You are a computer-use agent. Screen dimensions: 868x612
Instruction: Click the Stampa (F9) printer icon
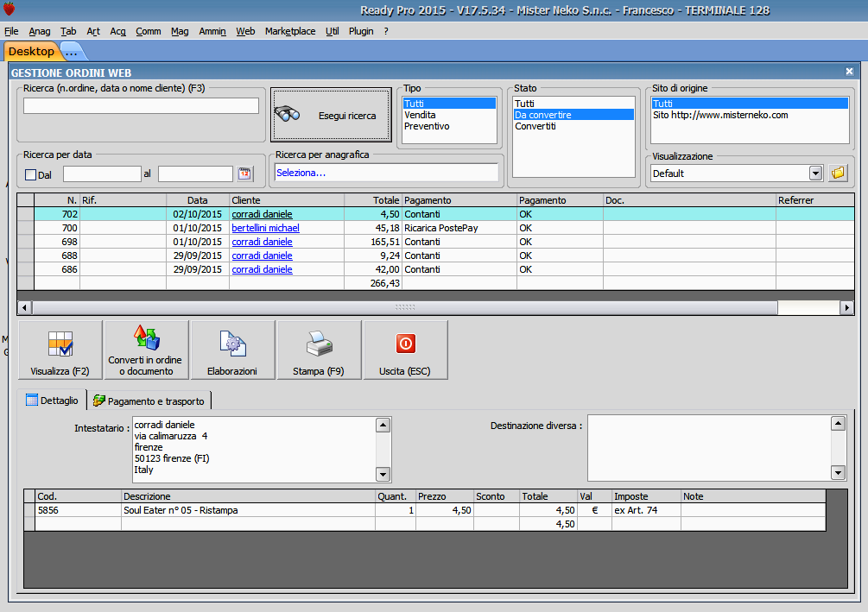319,350
